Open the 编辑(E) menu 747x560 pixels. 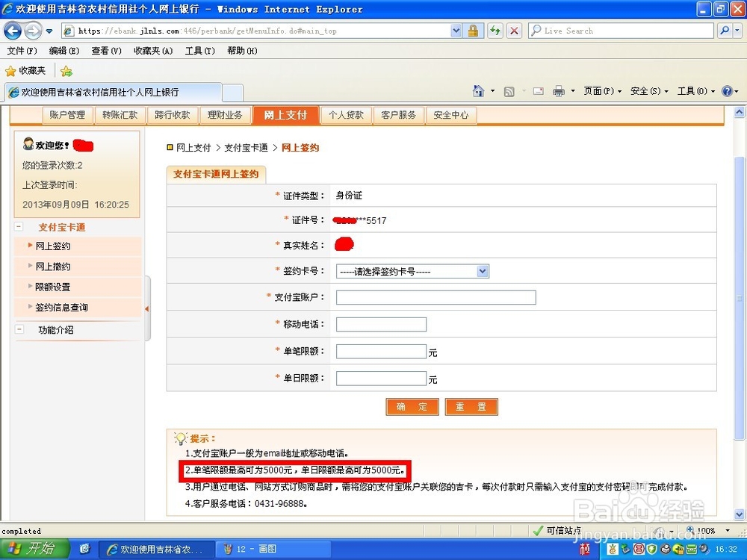(63, 51)
